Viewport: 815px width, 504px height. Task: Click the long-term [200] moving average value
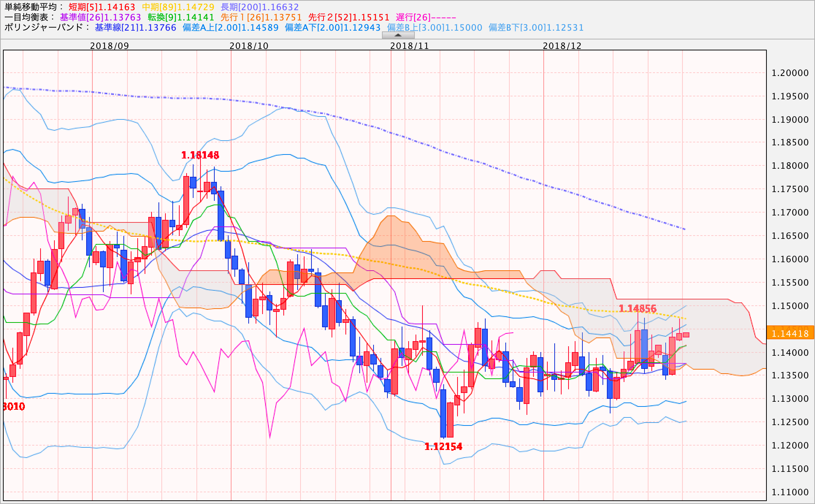pos(260,7)
